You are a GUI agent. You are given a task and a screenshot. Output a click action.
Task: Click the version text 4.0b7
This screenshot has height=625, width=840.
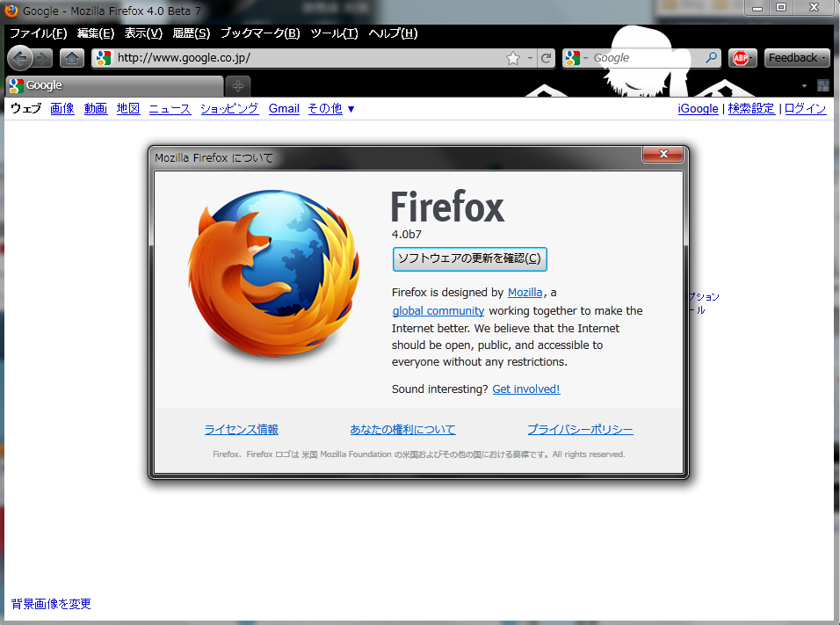[407, 234]
